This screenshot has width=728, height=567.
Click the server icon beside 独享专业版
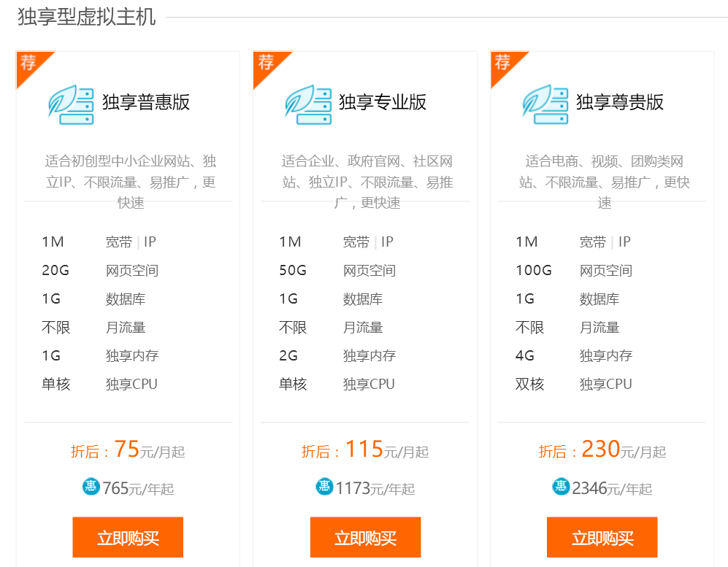(308, 104)
